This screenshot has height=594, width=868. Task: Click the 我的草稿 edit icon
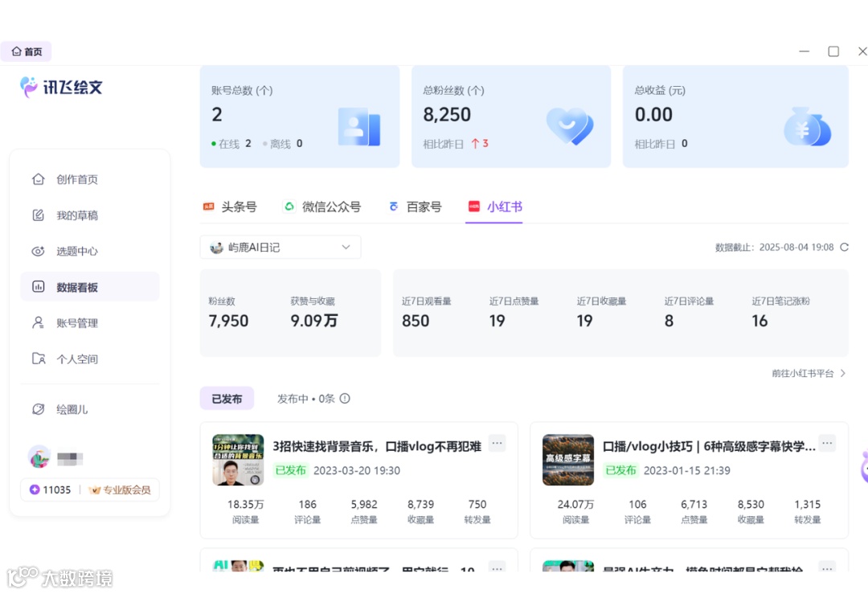[x=39, y=215]
